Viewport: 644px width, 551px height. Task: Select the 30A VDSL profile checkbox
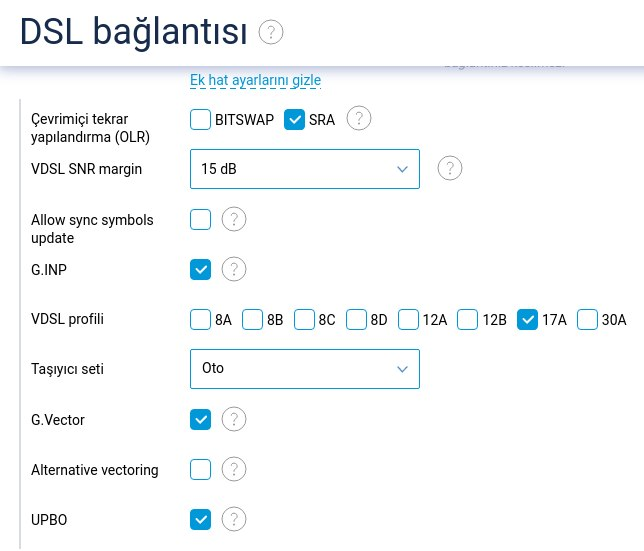click(x=587, y=319)
